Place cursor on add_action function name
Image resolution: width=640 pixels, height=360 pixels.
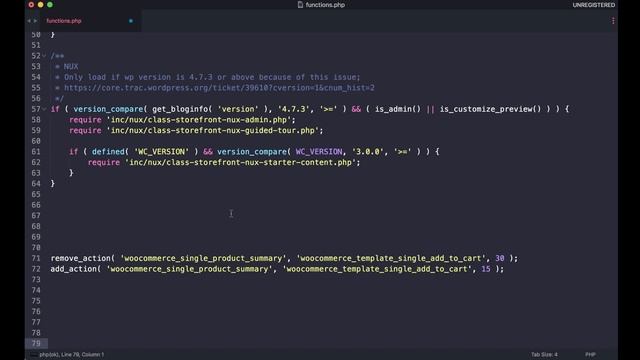pos(73,269)
